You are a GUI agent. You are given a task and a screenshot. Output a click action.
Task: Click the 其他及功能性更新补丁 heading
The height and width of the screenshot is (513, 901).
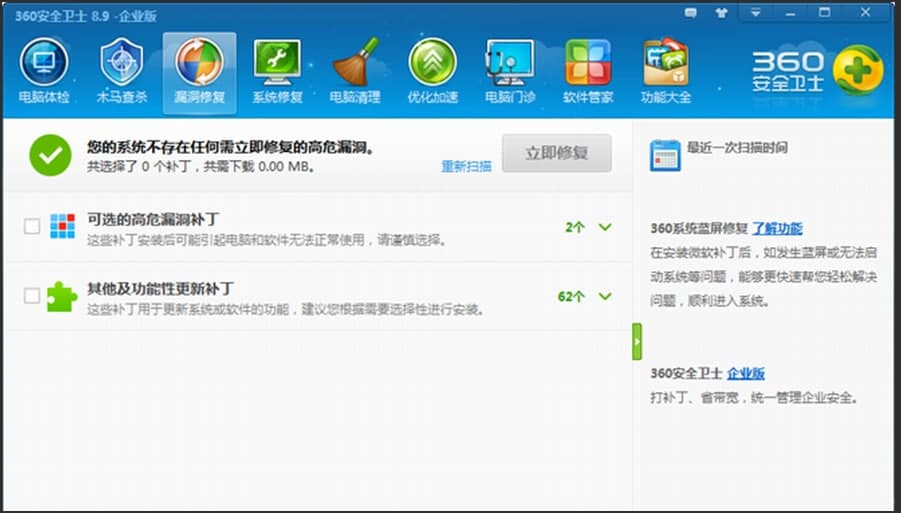click(x=160, y=288)
